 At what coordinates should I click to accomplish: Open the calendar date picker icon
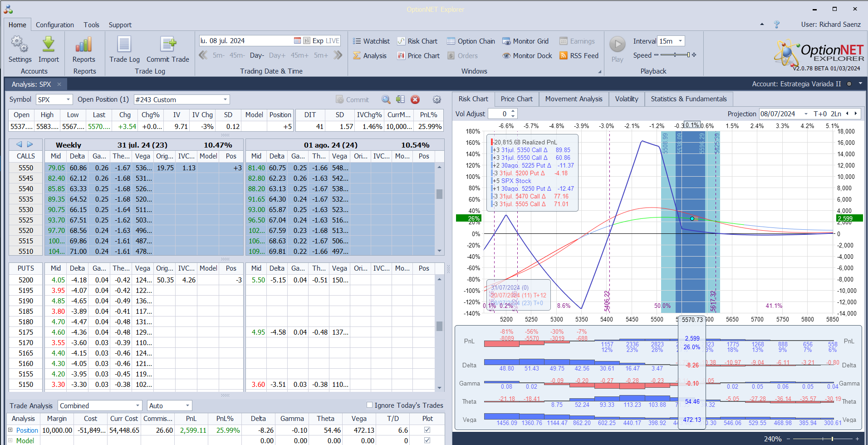(x=297, y=41)
